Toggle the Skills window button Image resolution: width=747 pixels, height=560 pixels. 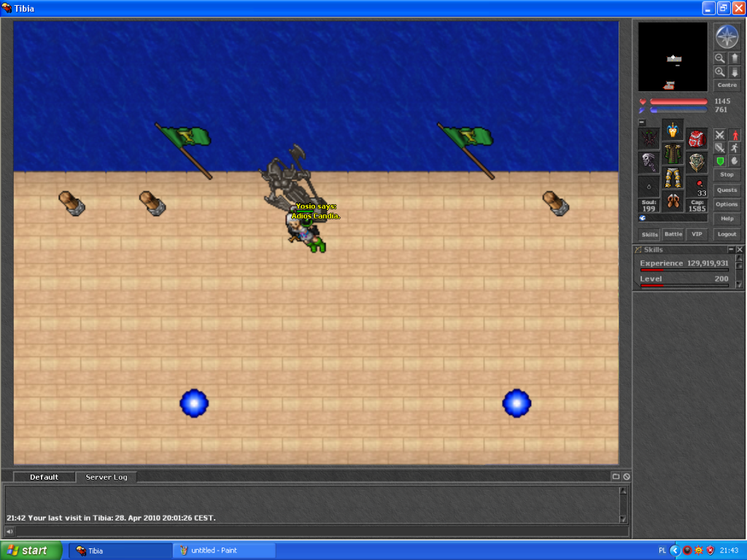pyautogui.click(x=649, y=234)
